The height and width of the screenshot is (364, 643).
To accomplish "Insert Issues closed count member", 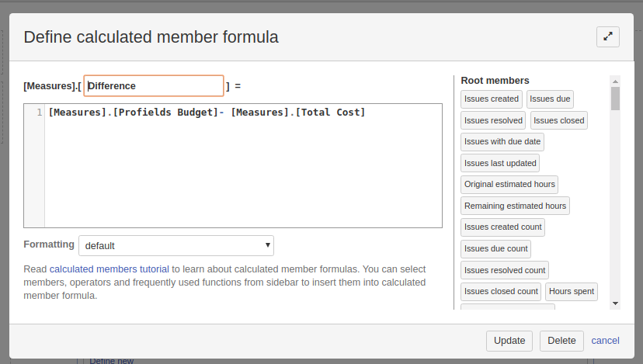I will coord(501,292).
